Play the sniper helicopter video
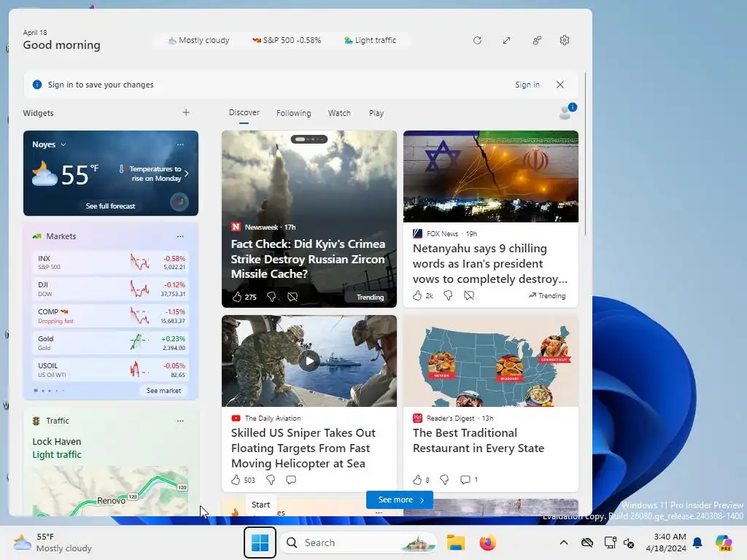The image size is (747, 560). tap(309, 361)
